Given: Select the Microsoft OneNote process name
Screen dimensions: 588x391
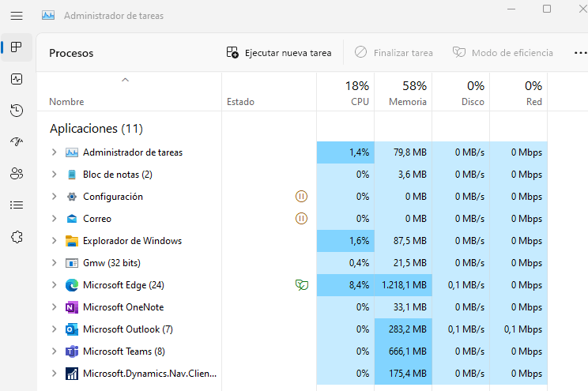Looking at the screenshot, I should (x=123, y=307).
